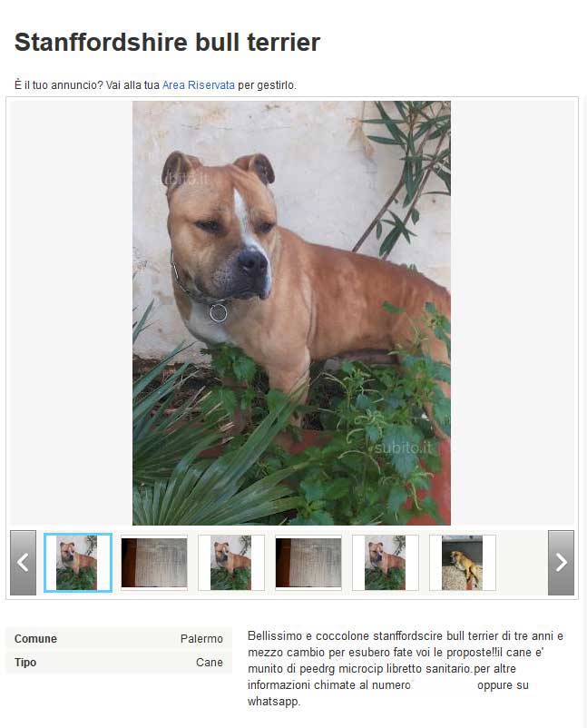
Task: Open the fourth thumbnail, the pedigree paper
Action: 308,562
